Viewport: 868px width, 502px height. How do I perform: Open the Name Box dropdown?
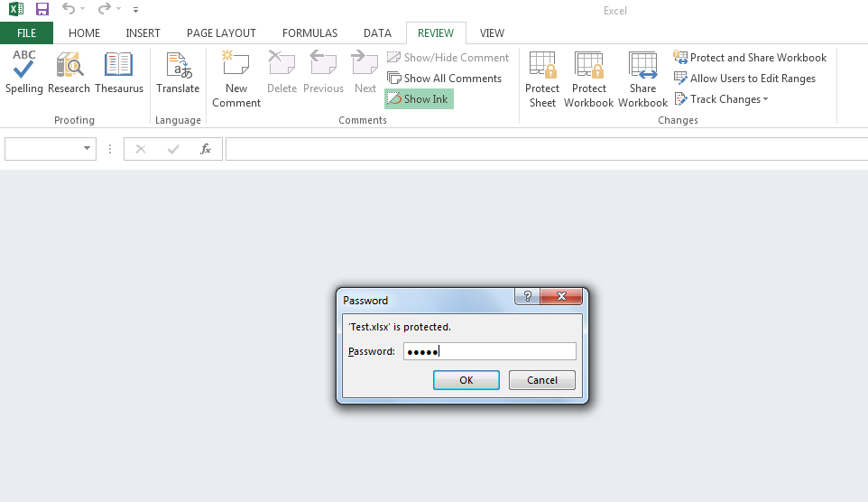coord(87,148)
